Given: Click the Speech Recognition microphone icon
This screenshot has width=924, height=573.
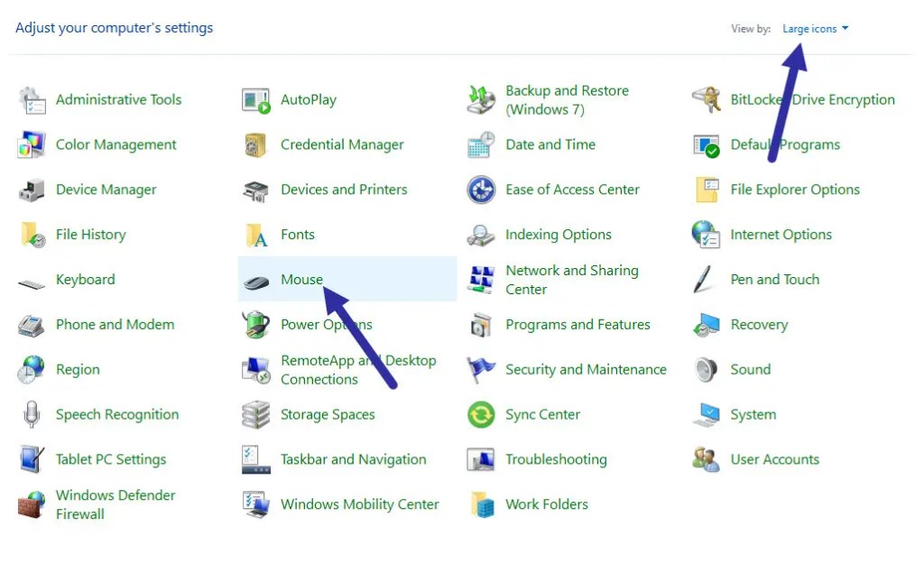Looking at the screenshot, I should 32,415.
